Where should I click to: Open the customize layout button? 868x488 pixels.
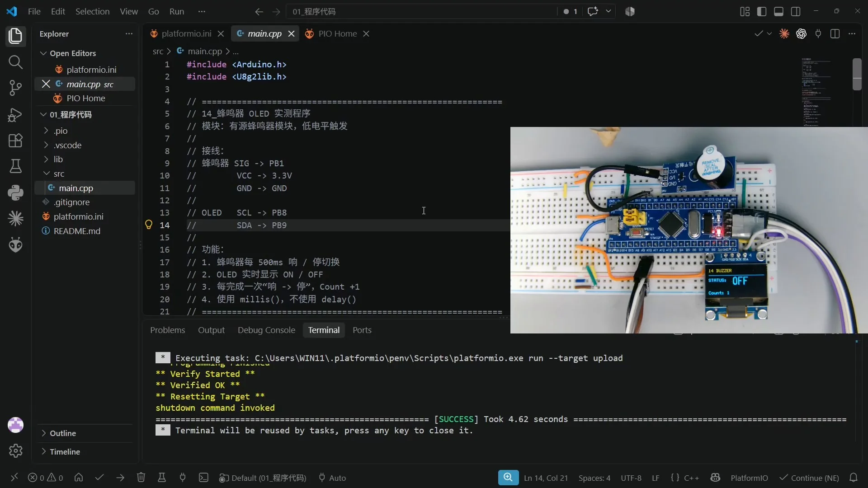pos(745,11)
